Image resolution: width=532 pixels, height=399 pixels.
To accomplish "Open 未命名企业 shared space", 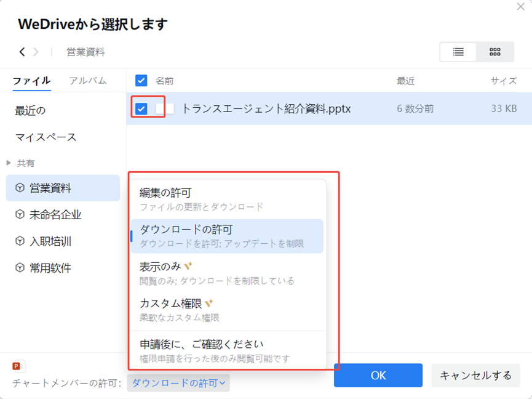I will (x=55, y=215).
